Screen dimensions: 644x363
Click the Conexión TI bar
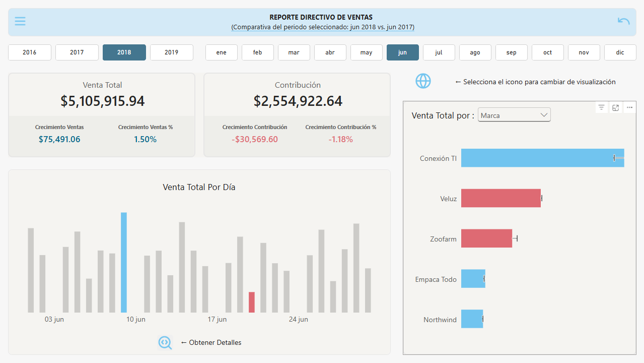pos(543,158)
